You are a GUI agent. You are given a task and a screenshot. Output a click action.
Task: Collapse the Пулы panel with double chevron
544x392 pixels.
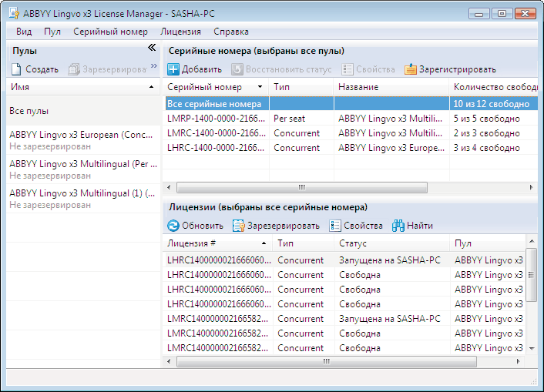(x=152, y=49)
